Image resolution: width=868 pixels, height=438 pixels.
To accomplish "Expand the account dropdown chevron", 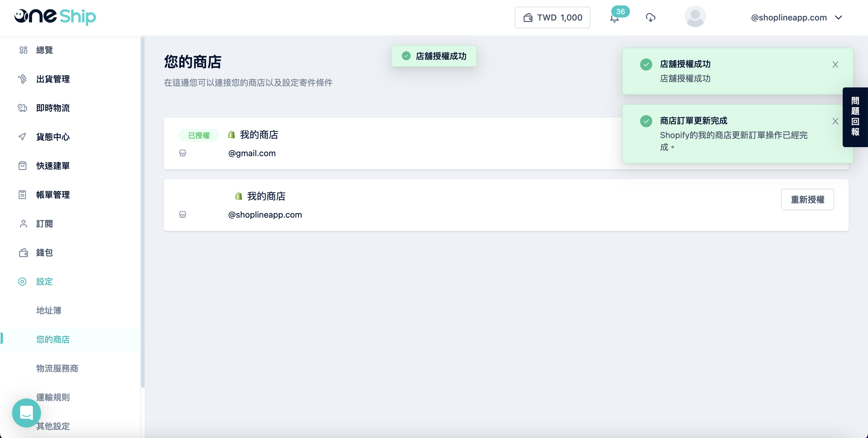I will pos(838,17).
